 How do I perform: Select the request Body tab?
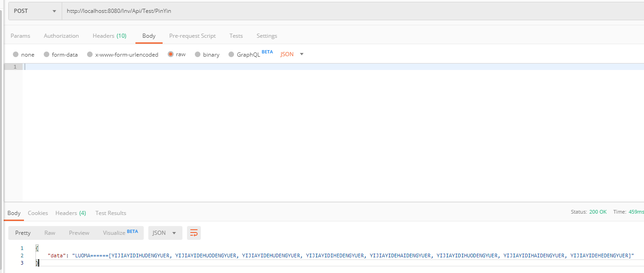149,36
